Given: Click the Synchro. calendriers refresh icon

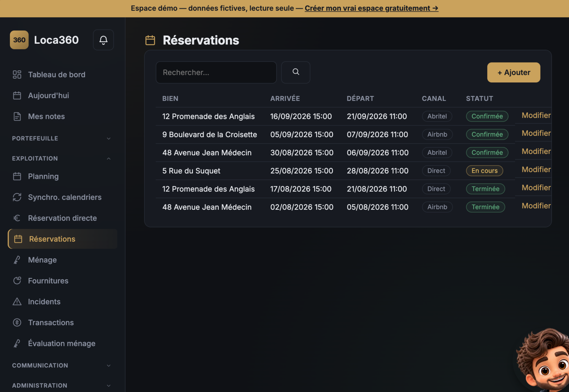Looking at the screenshot, I should pyautogui.click(x=17, y=197).
